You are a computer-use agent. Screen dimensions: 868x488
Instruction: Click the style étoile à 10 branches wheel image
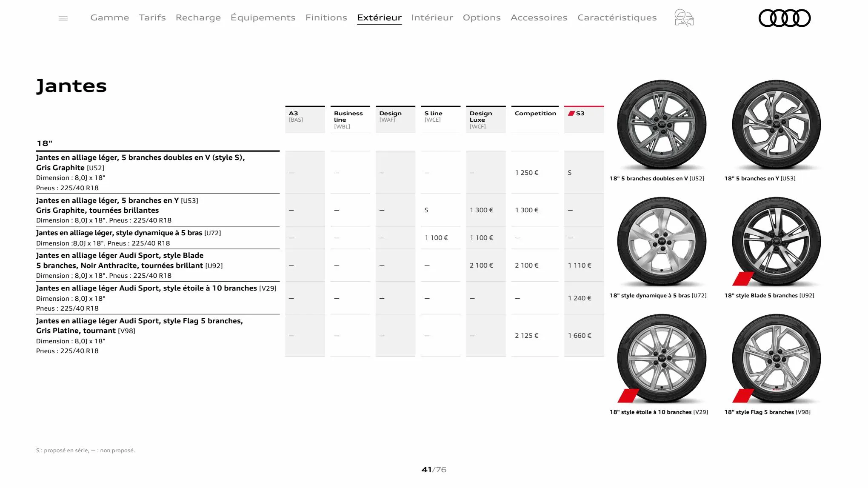click(x=662, y=359)
